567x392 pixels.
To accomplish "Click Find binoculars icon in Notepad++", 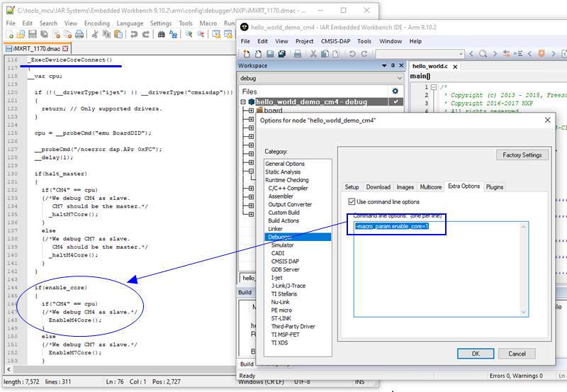I will coord(162,34).
